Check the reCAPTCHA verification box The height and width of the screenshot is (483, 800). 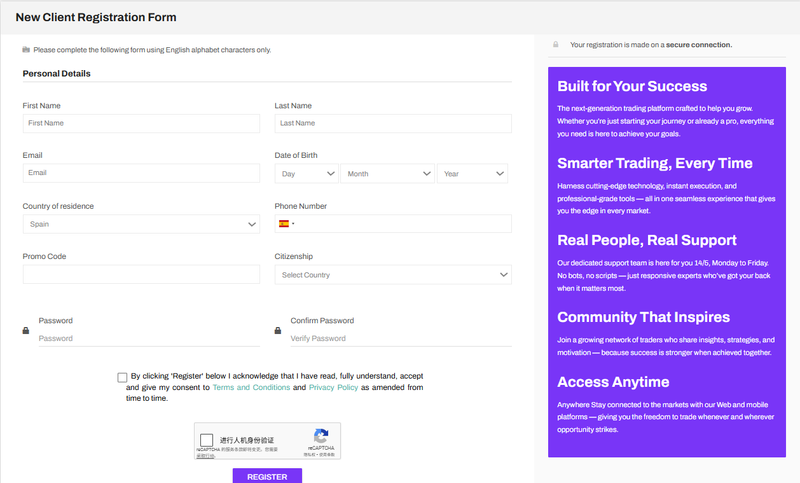point(207,440)
